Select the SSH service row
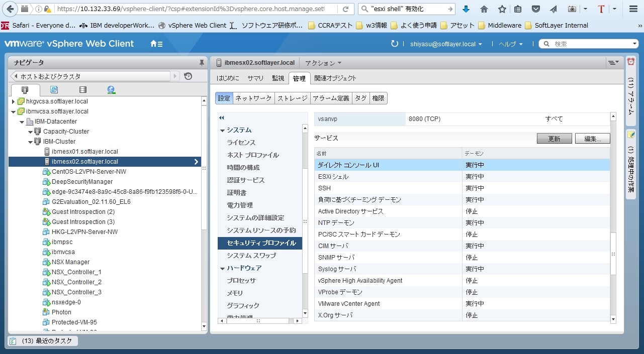This screenshot has width=644, height=354. pyautogui.click(x=462, y=188)
